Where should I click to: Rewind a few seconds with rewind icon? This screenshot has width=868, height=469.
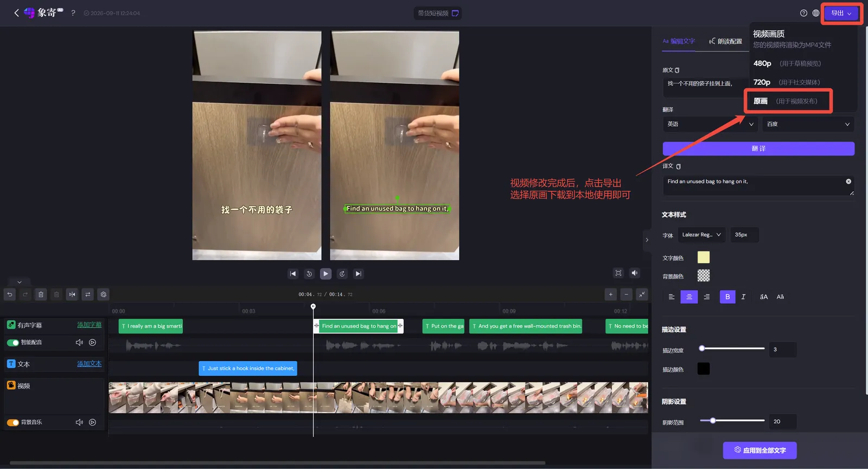[309, 274]
